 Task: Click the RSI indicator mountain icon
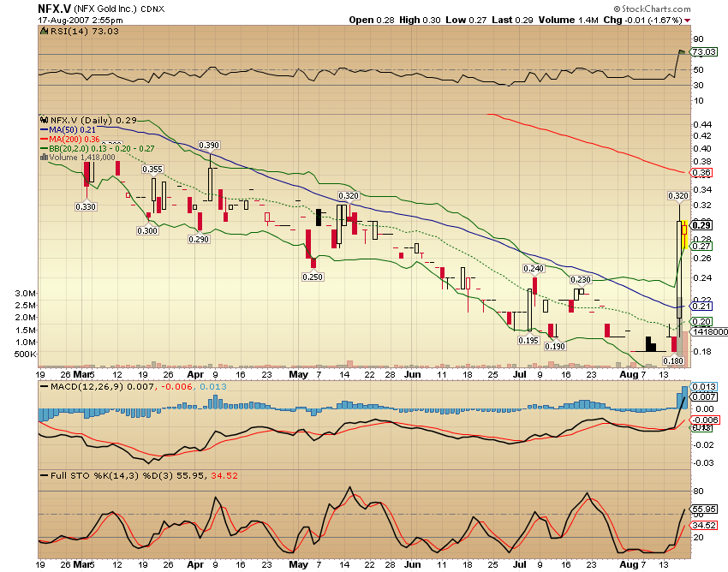click(x=43, y=29)
